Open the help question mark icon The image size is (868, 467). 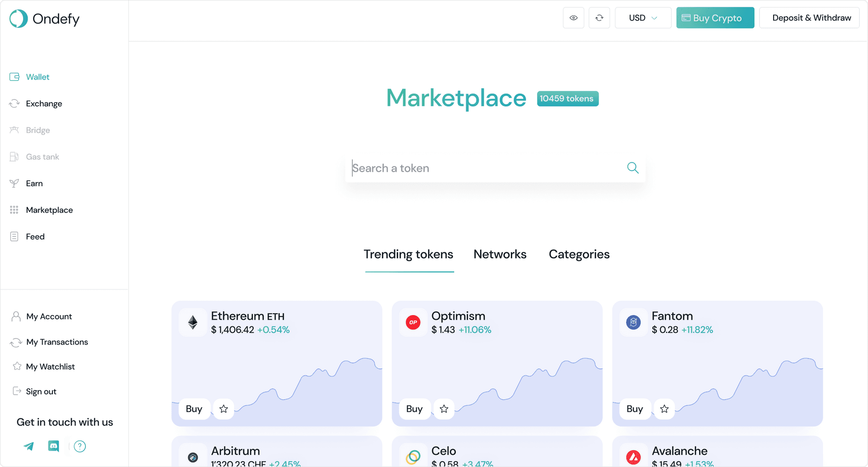click(80, 447)
